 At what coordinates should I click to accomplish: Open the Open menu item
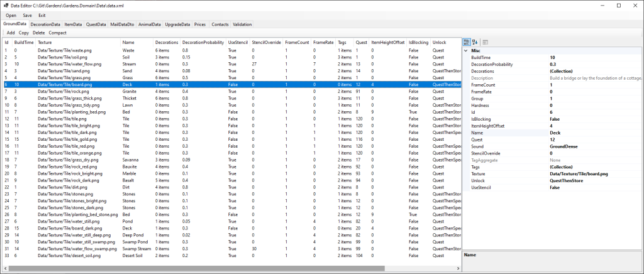[x=11, y=15]
